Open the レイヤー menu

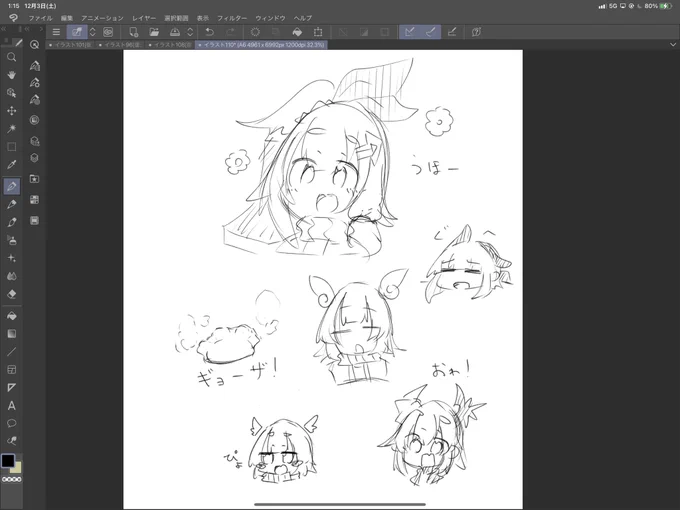coord(144,18)
